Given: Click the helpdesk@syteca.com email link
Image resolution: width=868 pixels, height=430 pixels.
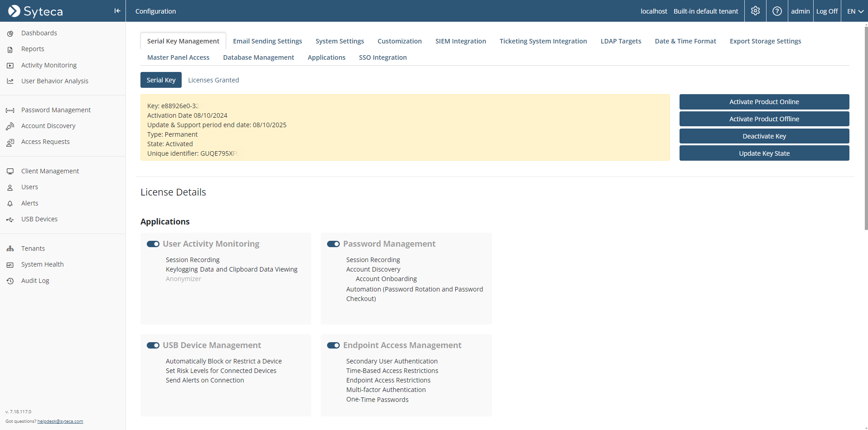Looking at the screenshot, I should (60, 421).
